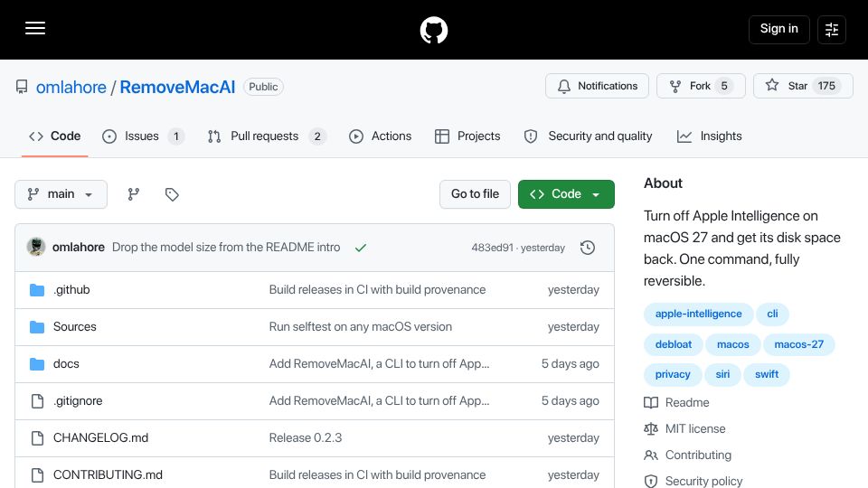
Task: View tags via the tag icon
Action: pyautogui.click(x=172, y=194)
